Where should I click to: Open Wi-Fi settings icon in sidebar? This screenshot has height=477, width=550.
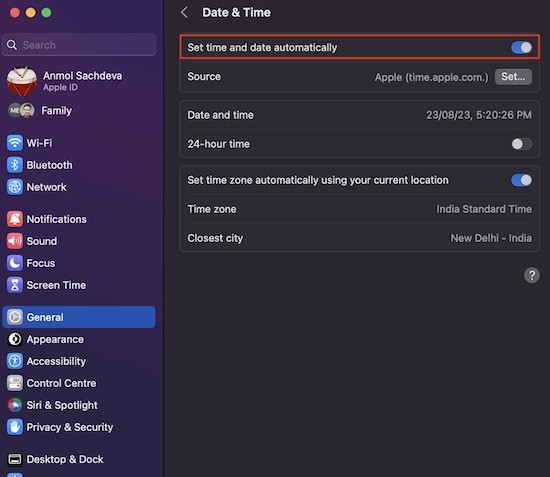point(15,143)
